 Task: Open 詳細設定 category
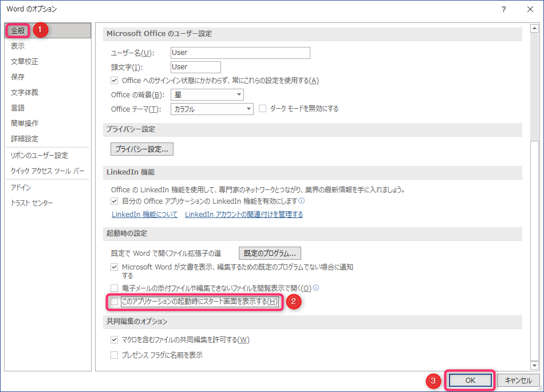click(48, 138)
